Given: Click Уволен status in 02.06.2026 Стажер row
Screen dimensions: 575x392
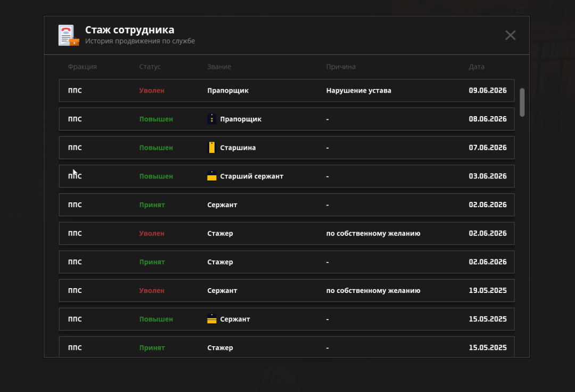Looking at the screenshot, I should coord(151,234).
